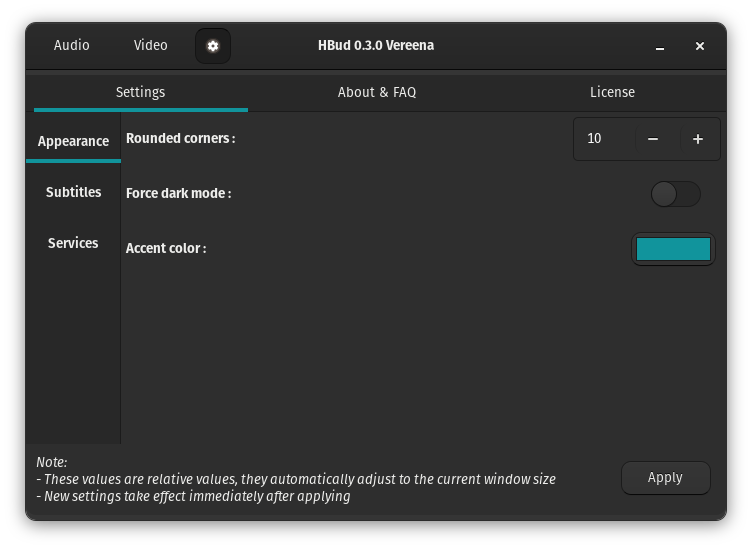The image size is (752, 549).
Task: Click the 'HBud 0.3.0 Vereena' title text
Action: [376, 46]
